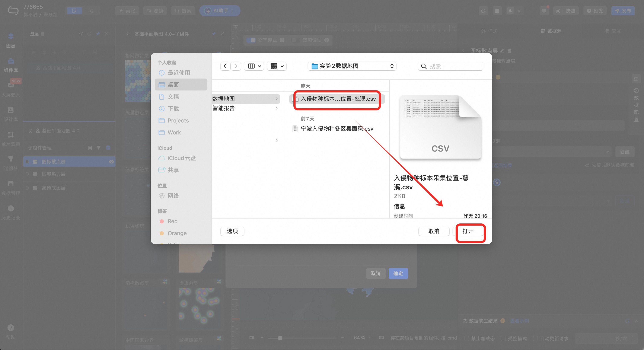644x350 pixels.
Task: Open the grouping view dropdown
Action: pos(277,66)
